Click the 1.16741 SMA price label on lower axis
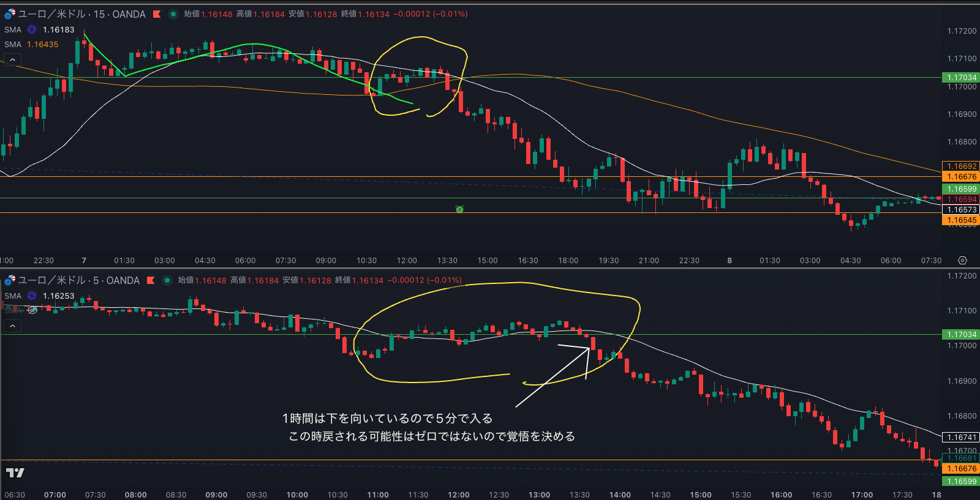Viewport: 980px width, 500px height. (960, 438)
